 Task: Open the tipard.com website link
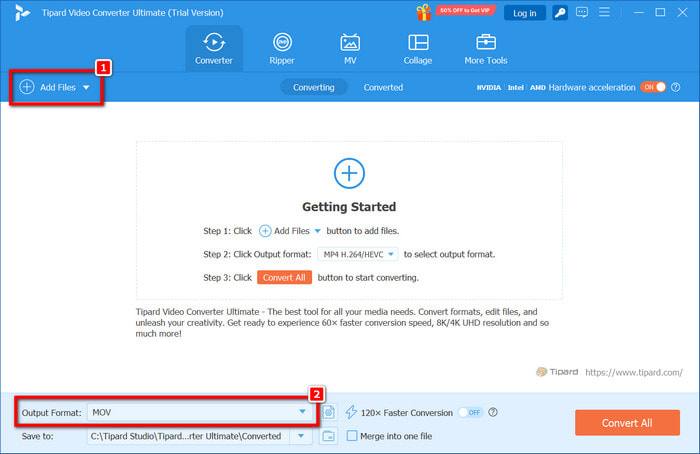tap(633, 372)
